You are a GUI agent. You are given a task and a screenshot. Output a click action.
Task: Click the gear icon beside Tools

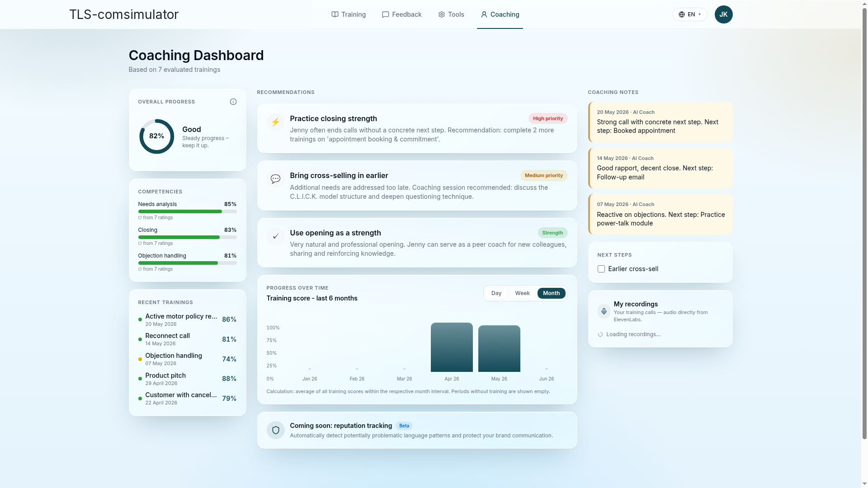pos(442,14)
